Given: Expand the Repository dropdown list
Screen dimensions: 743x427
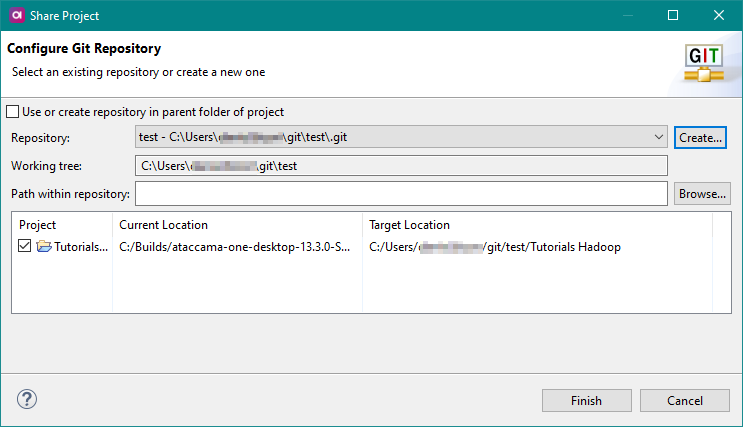Looking at the screenshot, I should tap(657, 137).
